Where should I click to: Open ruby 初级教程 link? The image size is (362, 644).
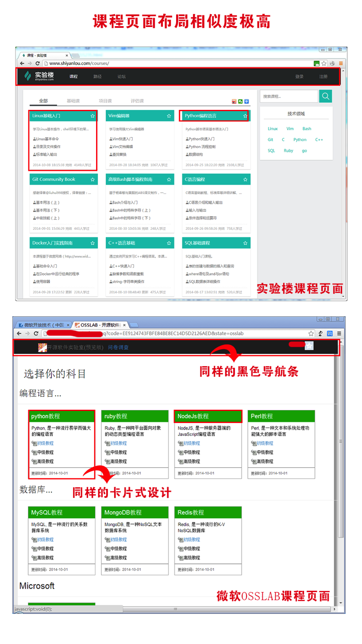[118, 443]
